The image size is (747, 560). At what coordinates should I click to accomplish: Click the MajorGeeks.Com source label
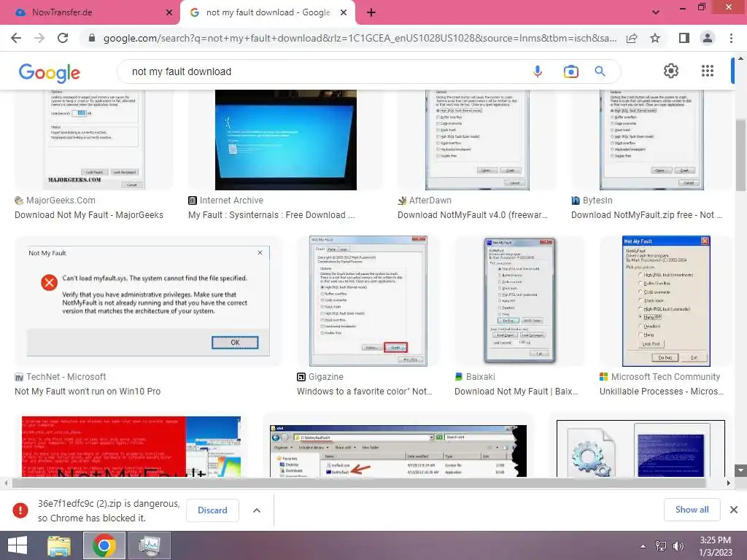pyautogui.click(x=61, y=201)
